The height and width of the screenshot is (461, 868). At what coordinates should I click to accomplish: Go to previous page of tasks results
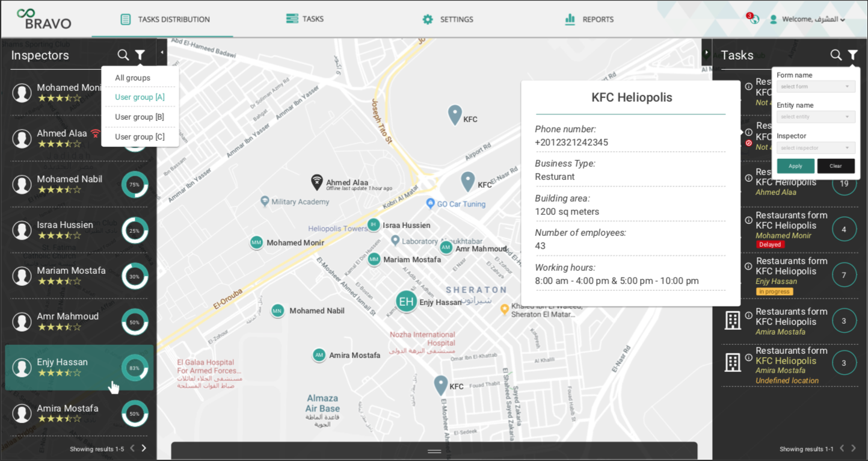842,448
